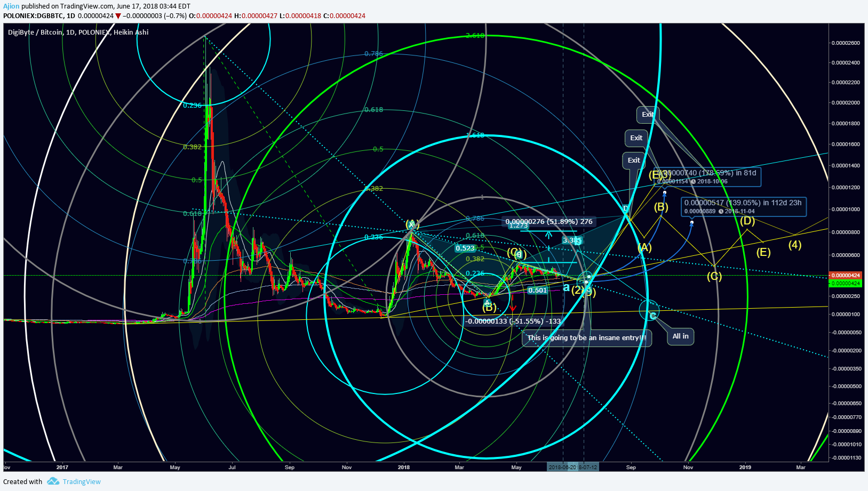Click the 2017 label on time axis
This screenshot has height=491, width=868.
pos(62,468)
